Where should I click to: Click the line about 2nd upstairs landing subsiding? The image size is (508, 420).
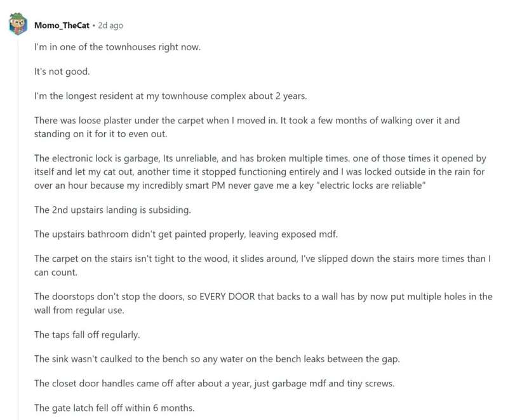pos(112,210)
